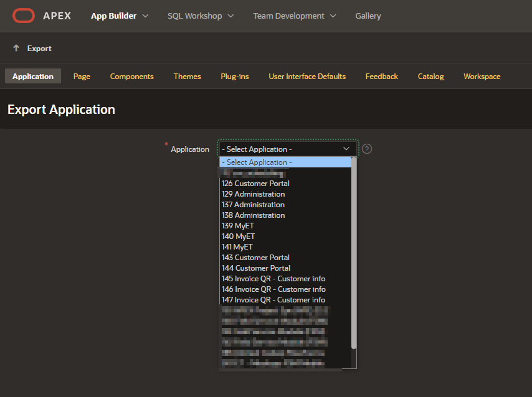The height and width of the screenshot is (397, 532).
Task: Select 129 Administration application option
Action: tap(253, 194)
